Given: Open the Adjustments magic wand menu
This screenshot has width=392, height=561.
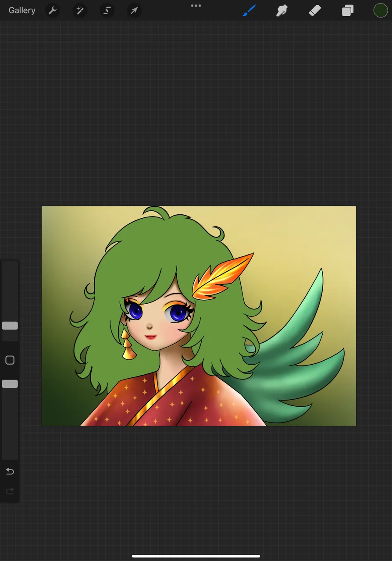Looking at the screenshot, I should pos(80,11).
